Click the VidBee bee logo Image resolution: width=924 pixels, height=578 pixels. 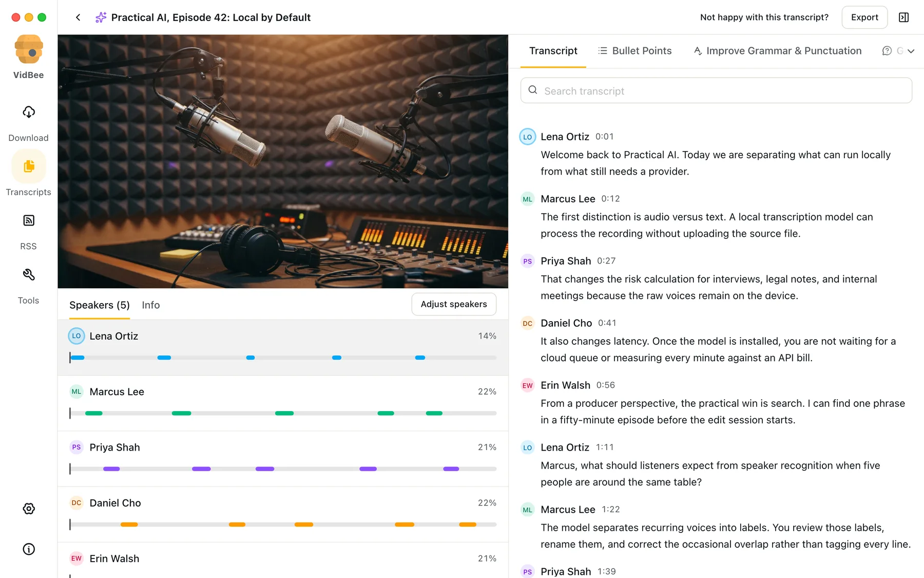point(29,49)
